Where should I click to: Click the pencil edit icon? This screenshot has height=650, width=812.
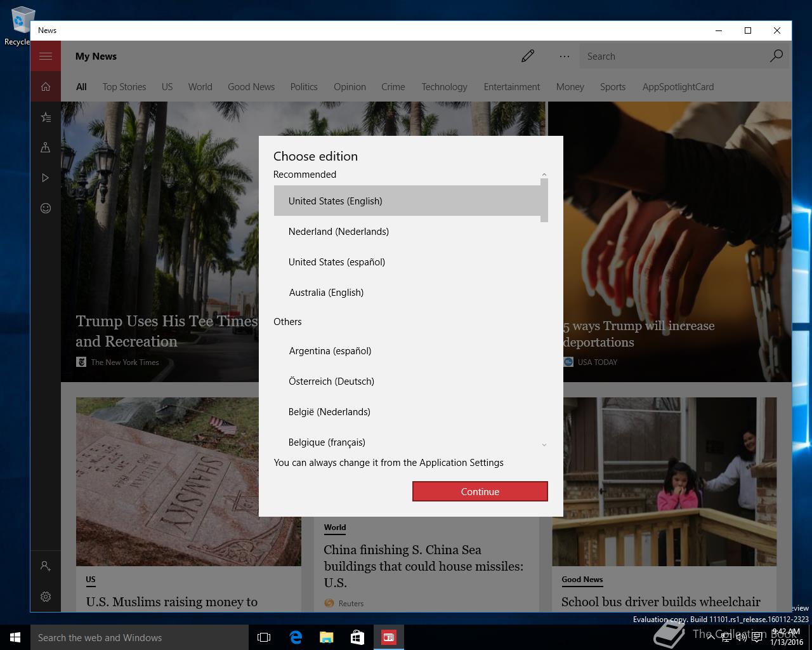[x=528, y=56]
